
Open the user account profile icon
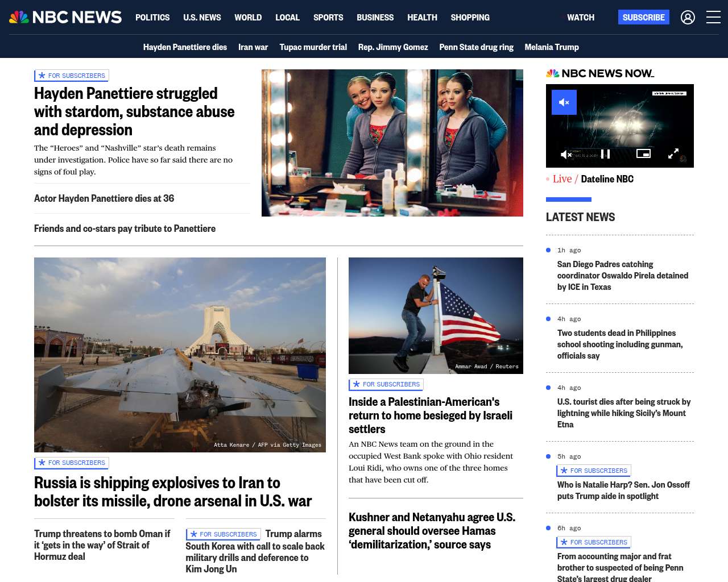(x=688, y=18)
